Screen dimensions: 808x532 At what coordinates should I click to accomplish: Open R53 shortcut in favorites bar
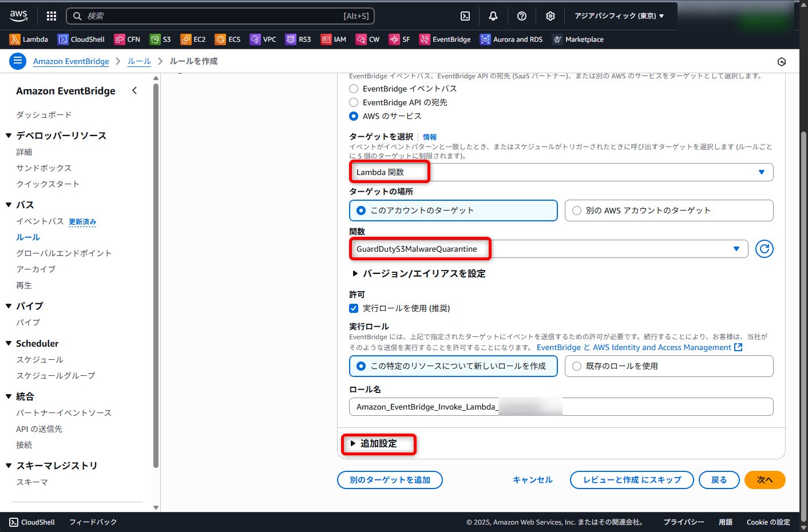[x=298, y=39]
